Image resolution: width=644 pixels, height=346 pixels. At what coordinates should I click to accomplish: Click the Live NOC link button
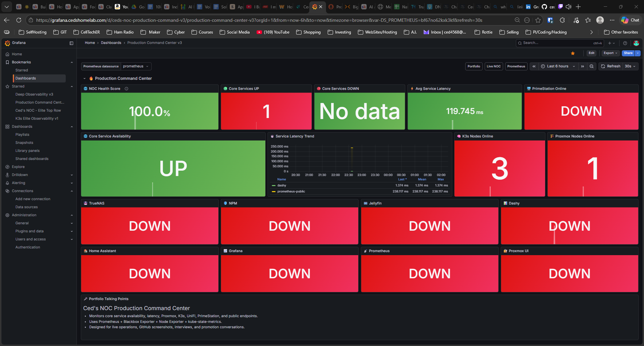click(x=494, y=66)
